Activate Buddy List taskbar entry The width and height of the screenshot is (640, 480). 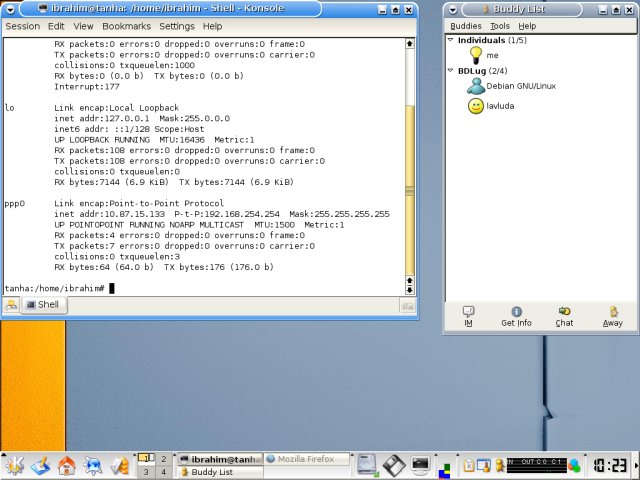click(x=220, y=472)
